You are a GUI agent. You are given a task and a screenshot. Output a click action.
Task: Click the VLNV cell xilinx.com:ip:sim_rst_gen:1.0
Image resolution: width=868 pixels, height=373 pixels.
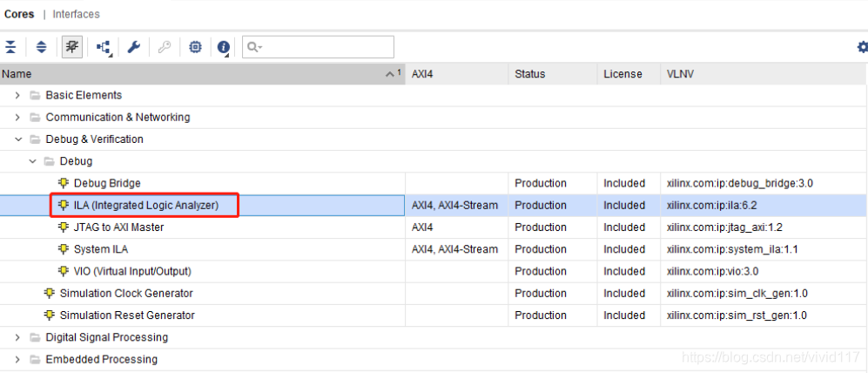pyautogui.click(x=737, y=315)
